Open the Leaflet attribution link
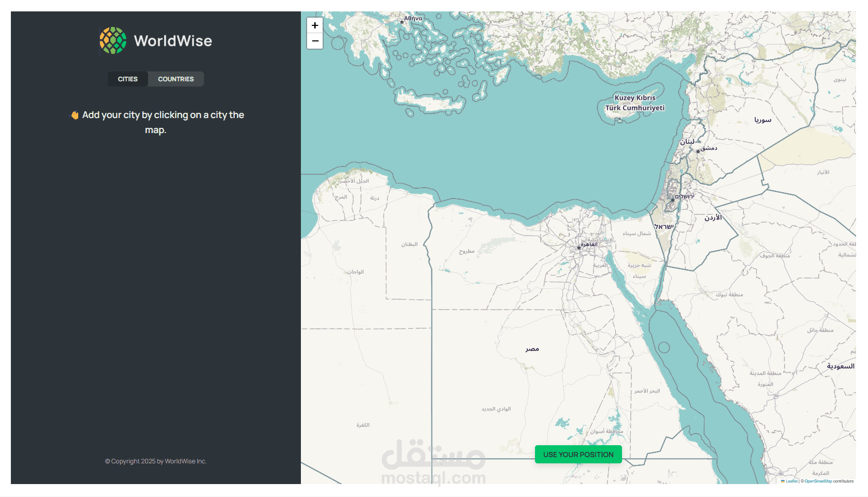Image resolution: width=868 pixels, height=497 pixels. pyautogui.click(x=791, y=481)
